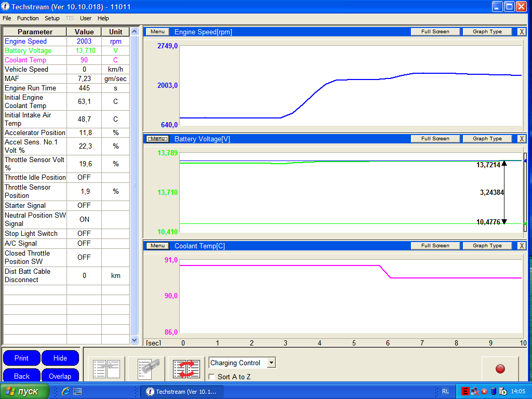
Task: Click the Techstream title bar logo icon
Action: coord(5,6)
